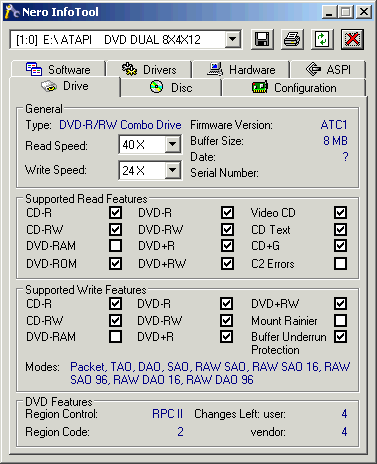Image resolution: width=377 pixels, height=464 pixels.
Task: Click the green refresh icon
Action: (x=322, y=39)
